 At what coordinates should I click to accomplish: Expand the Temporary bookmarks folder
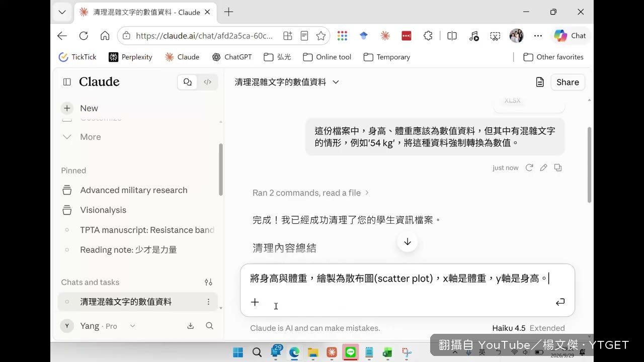(x=387, y=57)
